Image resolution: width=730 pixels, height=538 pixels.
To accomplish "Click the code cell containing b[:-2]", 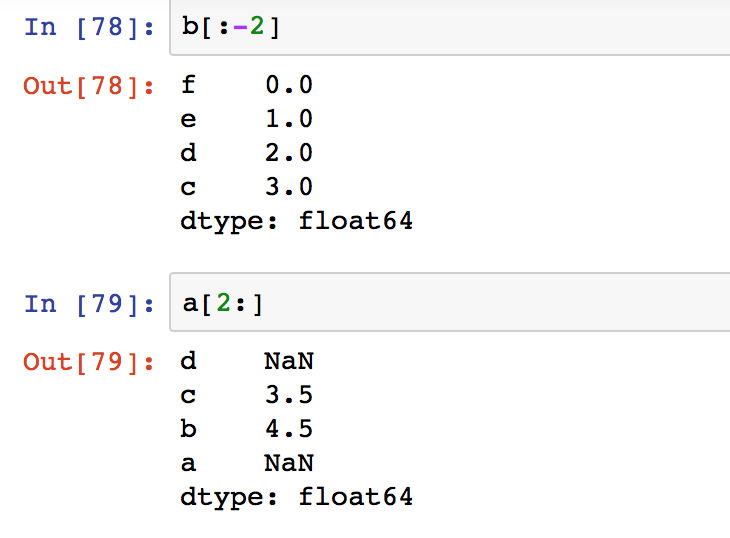I will pyautogui.click(x=450, y=27).
